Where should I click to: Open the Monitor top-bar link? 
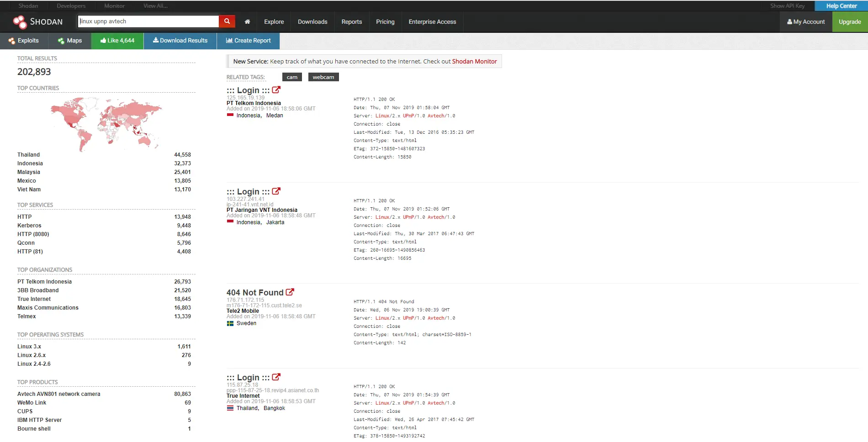(x=115, y=6)
